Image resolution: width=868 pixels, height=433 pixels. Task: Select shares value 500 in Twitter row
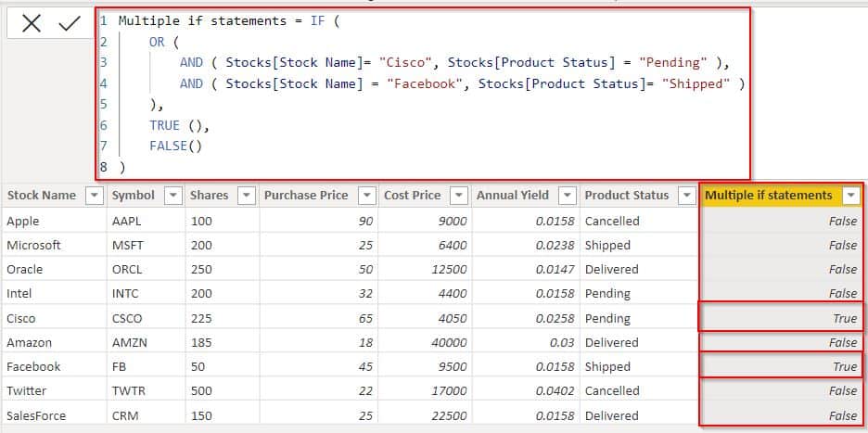coord(201,391)
